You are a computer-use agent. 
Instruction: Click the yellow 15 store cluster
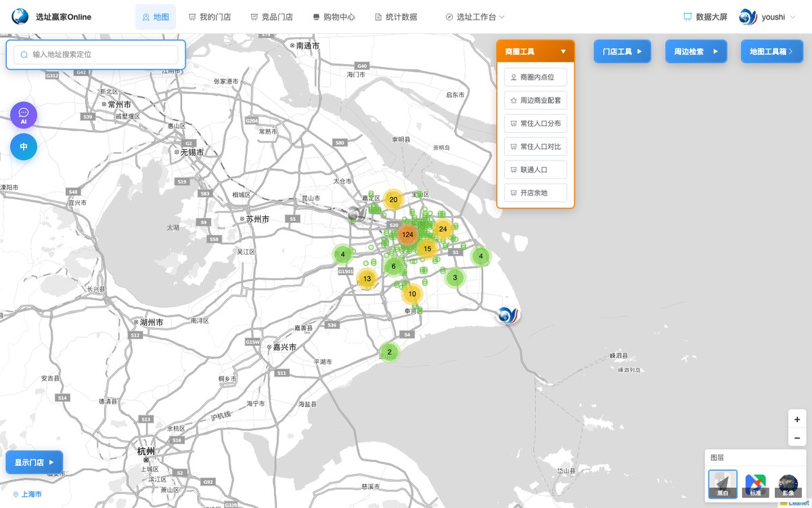[x=427, y=249]
